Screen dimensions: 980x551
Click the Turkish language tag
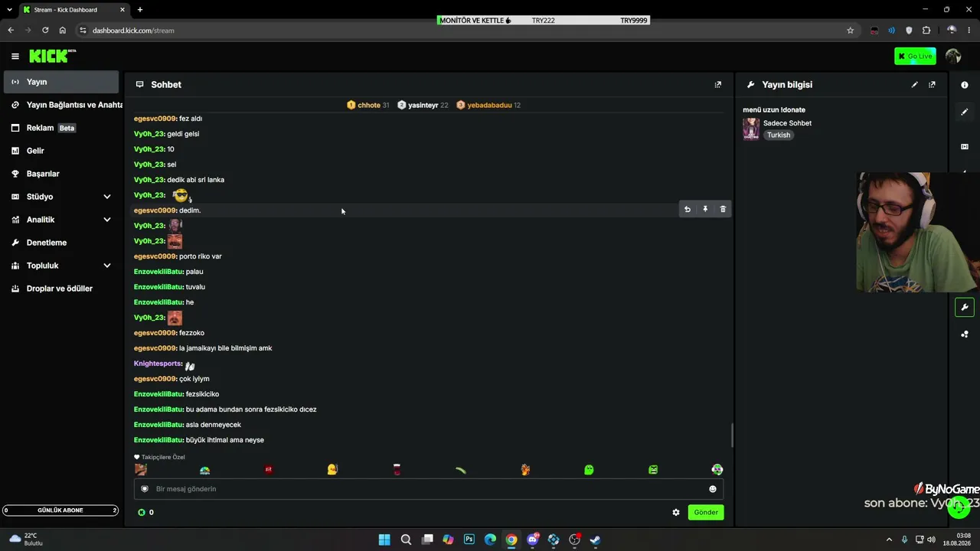(x=779, y=135)
